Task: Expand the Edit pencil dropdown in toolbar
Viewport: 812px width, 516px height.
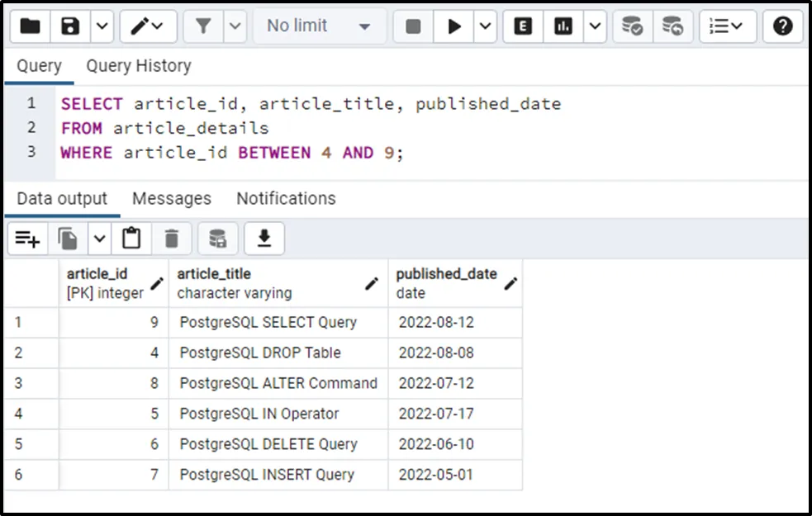Action: (x=149, y=26)
